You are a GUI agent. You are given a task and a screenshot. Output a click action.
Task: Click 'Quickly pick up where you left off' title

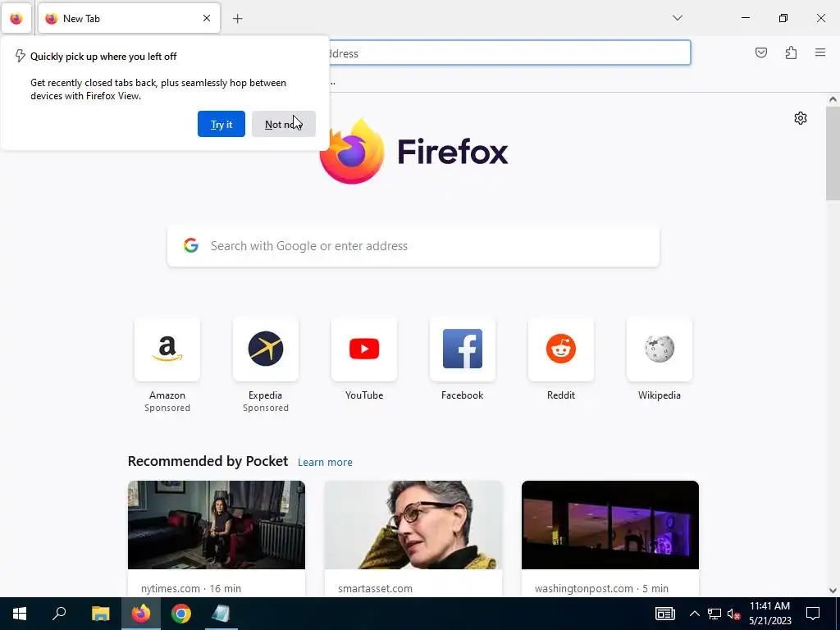tap(103, 57)
